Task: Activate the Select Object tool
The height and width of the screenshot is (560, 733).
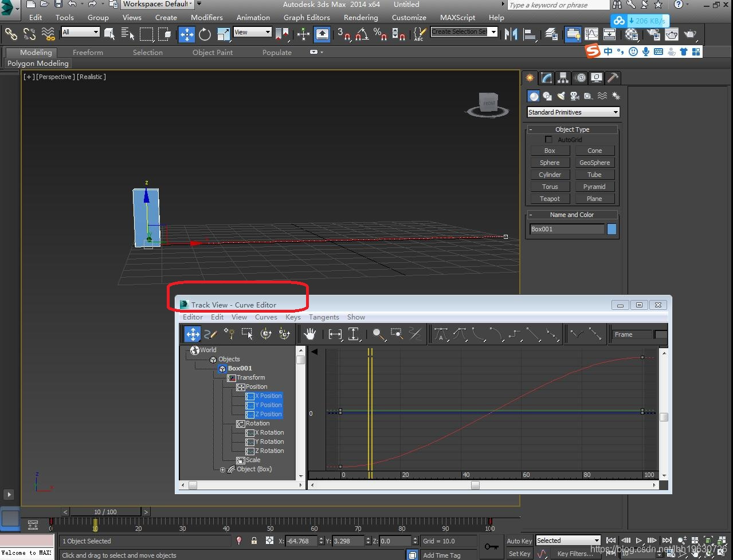Action: click(x=109, y=34)
